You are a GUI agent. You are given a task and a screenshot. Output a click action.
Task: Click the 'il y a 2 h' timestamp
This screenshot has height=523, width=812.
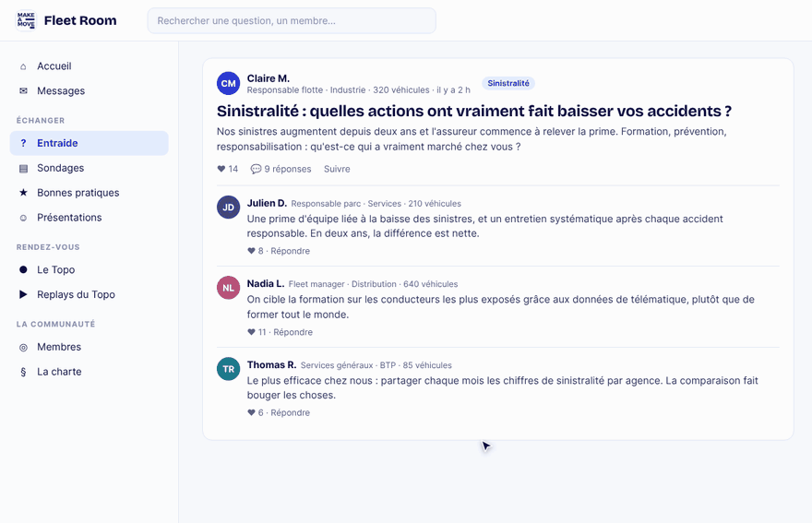[453, 90]
